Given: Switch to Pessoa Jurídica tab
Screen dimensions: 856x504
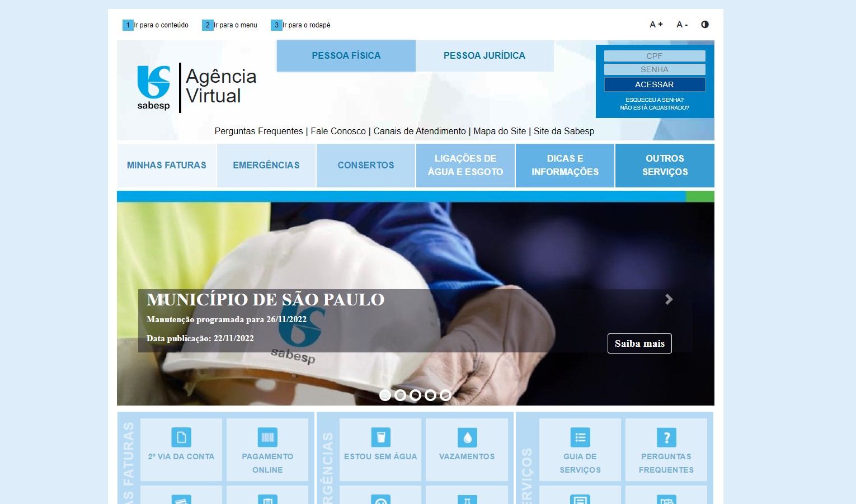Looking at the screenshot, I should [485, 56].
